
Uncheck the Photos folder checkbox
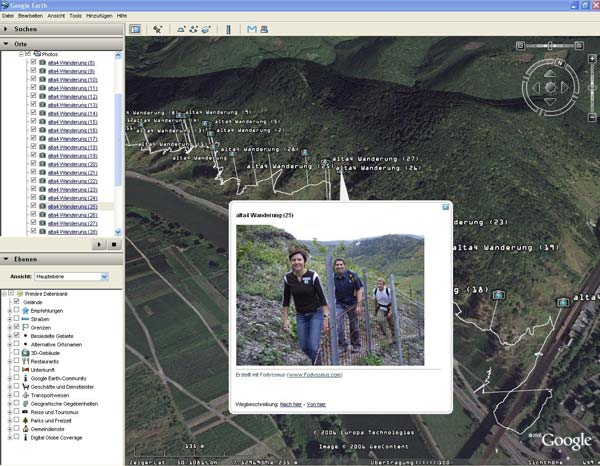pos(28,54)
